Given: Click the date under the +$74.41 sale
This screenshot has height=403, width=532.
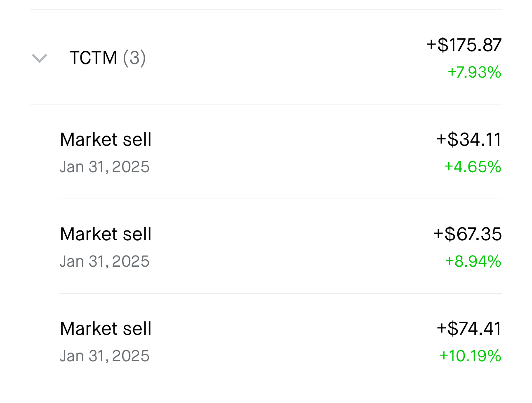Looking at the screenshot, I should pyautogui.click(x=104, y=356).
